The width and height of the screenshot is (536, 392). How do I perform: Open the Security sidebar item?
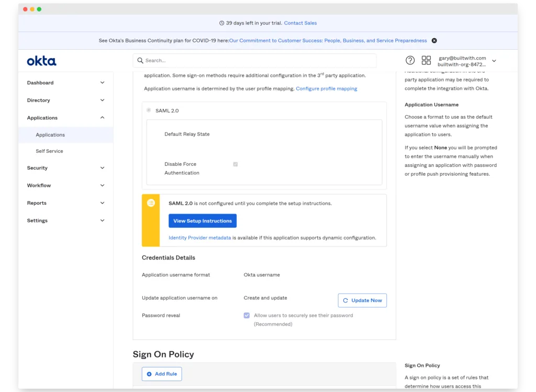(65, 168)
